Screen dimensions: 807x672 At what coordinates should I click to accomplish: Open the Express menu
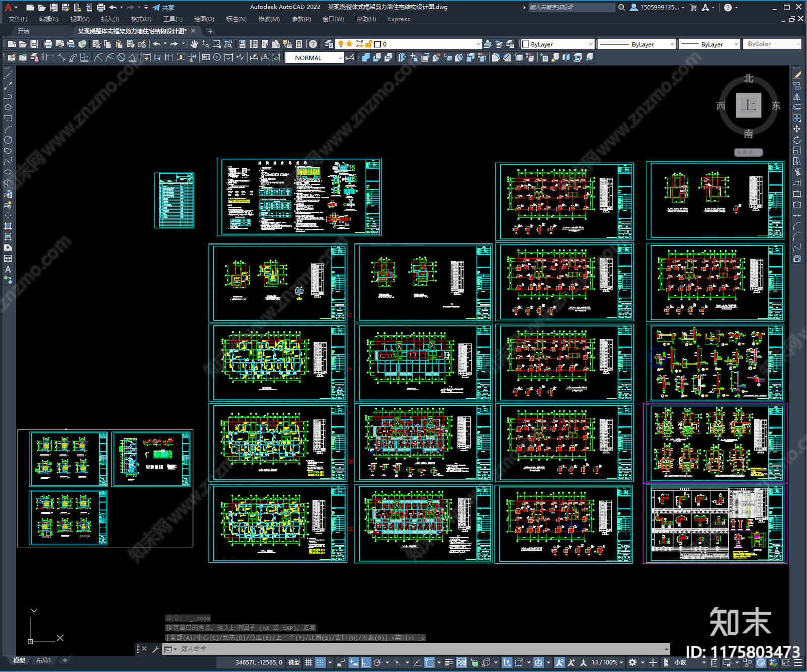pos(399,19)
